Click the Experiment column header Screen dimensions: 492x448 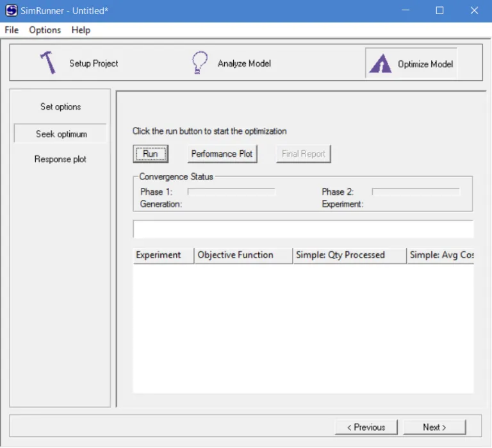tap(163, 255)
